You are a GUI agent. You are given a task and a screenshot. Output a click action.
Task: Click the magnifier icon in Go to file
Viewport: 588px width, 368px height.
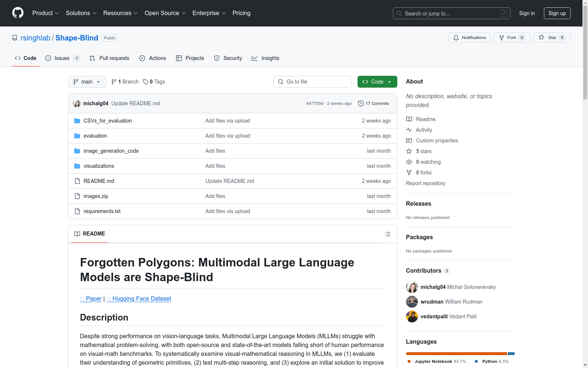pyautogui.click(x=281, y=82)
